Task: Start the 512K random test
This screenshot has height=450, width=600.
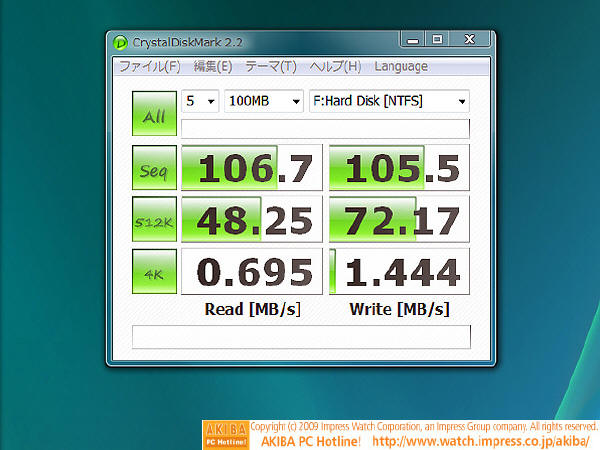Action: click(154, 219)
